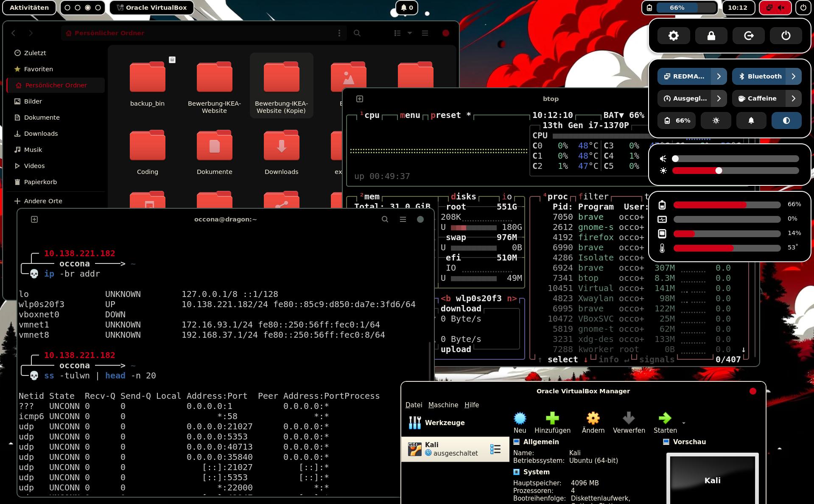Open dropdown arrow next to Starten
The height and width of the screenshot is (504, 814).
(683, 423)
